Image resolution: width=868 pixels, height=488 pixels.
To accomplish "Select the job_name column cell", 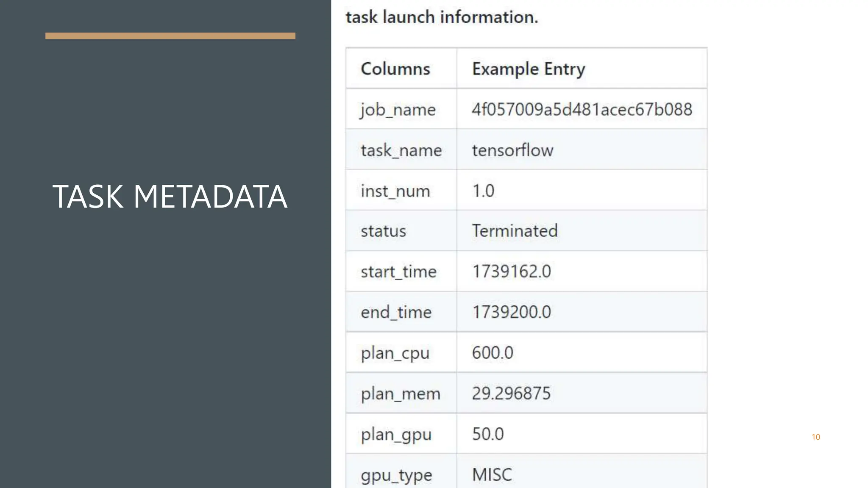I will coord(401,109).
